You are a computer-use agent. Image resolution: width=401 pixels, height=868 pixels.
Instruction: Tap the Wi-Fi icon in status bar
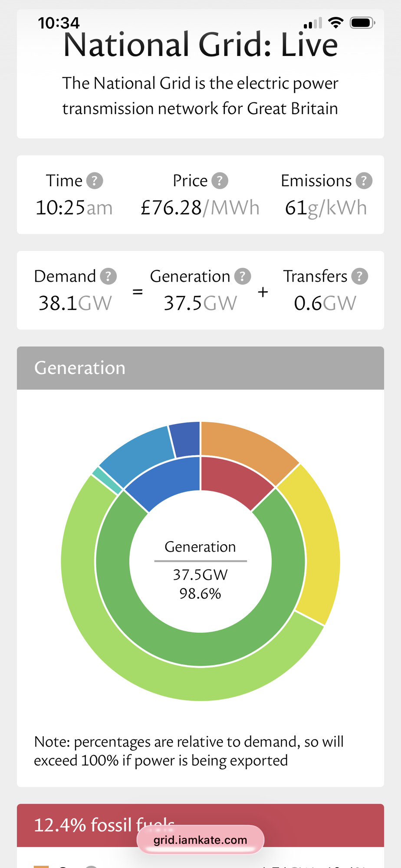(x=335, y=23)
